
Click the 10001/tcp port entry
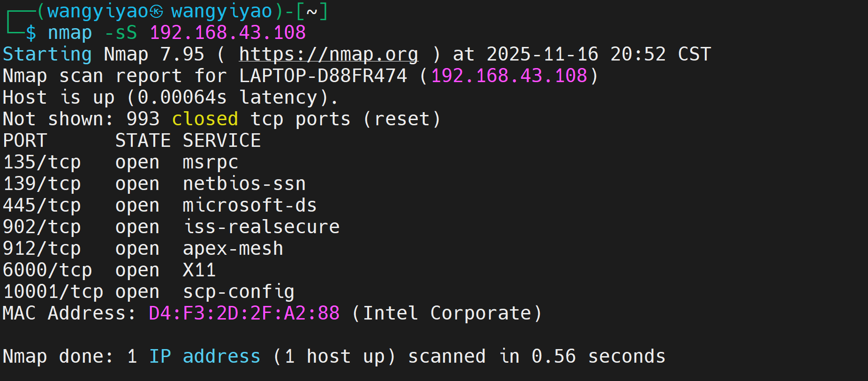(x=53, y=292)
